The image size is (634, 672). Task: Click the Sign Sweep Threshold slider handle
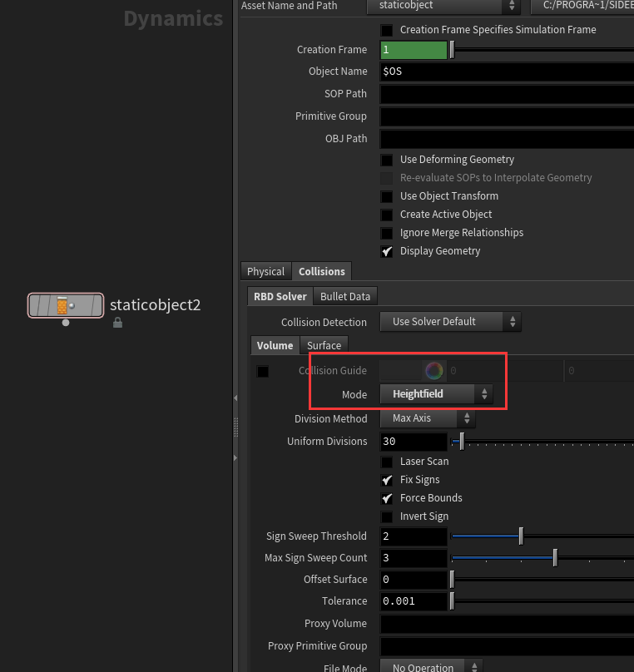coord(521,536)
